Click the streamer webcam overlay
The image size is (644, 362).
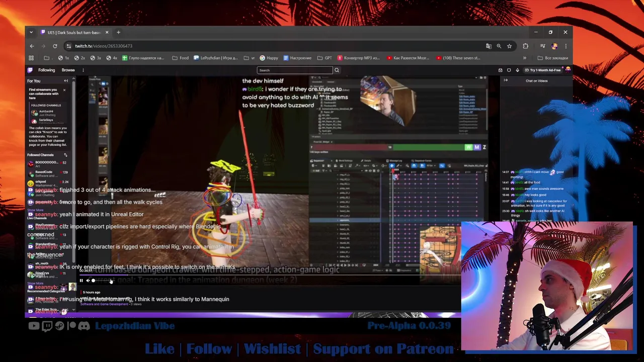click(547, 286)
